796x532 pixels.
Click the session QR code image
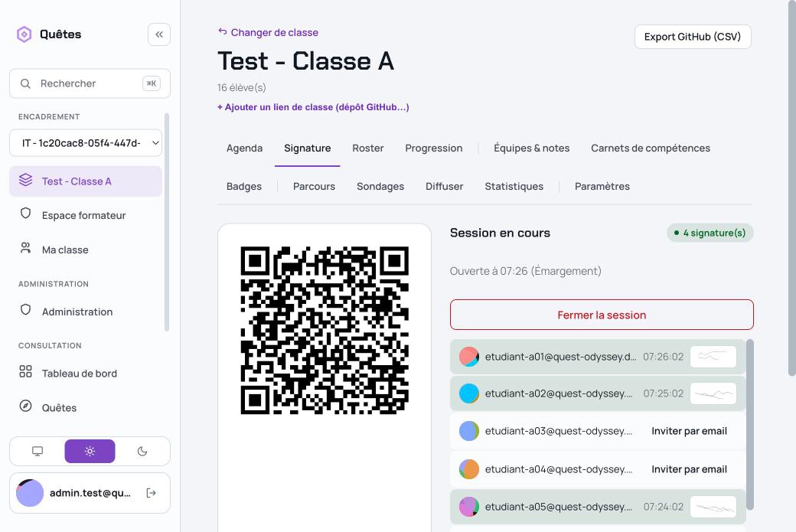point(325,331)
